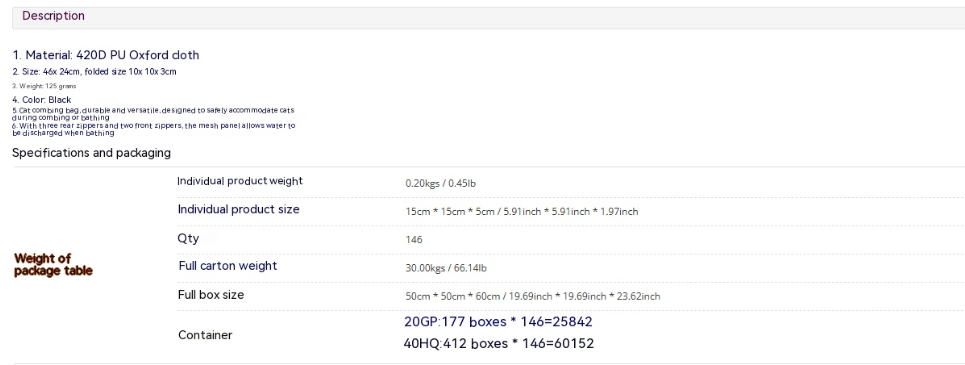Click the Specifications and packaging heading
Screen dimensions: 965x365
pyautogui.click(x=92, y=153)
